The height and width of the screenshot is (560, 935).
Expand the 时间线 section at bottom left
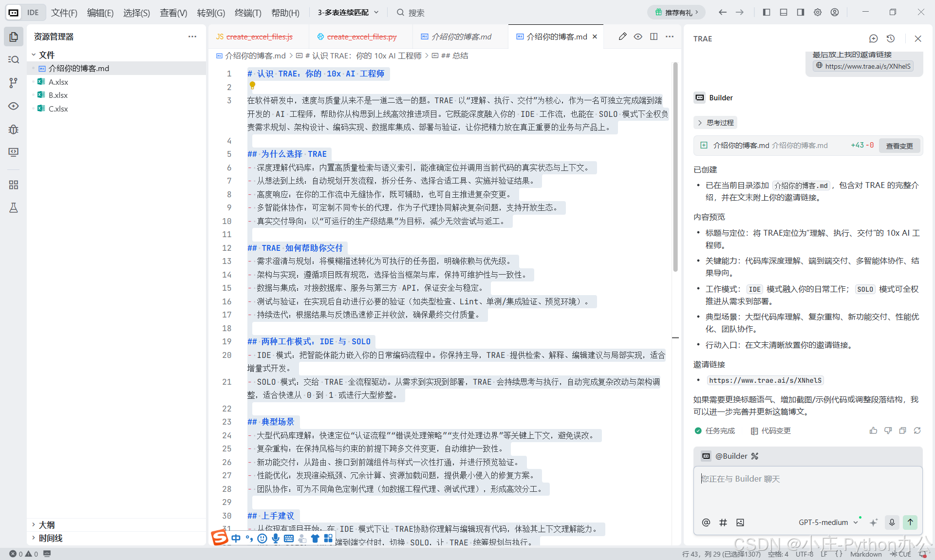click(50, 538)
